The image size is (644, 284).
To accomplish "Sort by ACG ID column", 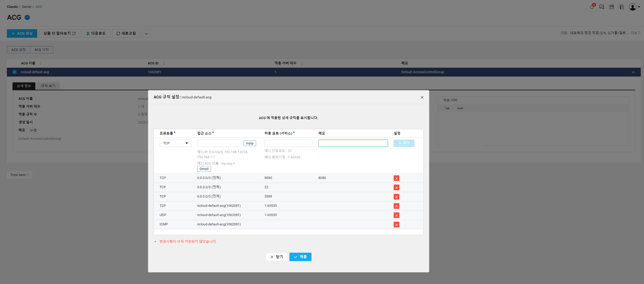I will tap(164, 63).
